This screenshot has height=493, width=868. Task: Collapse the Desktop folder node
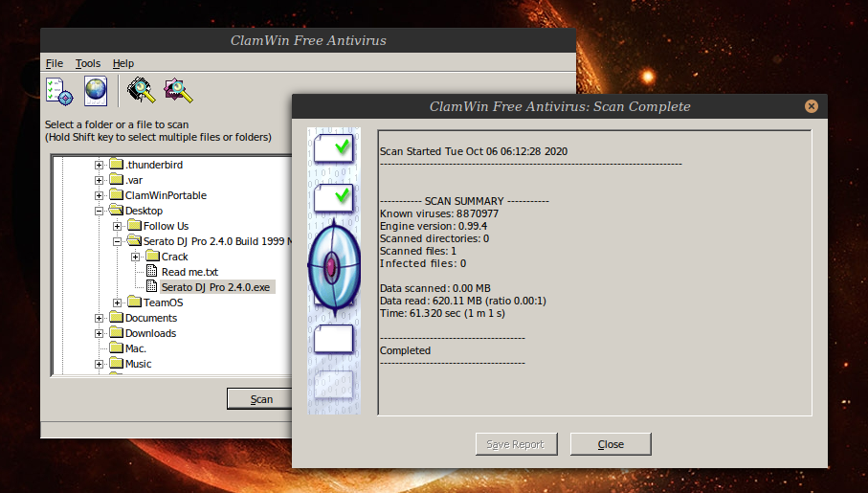point(99,211)
